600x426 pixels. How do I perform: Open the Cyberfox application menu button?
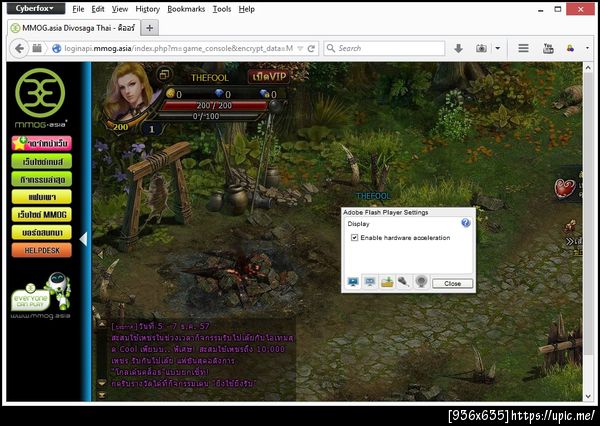tap(36, 8)
